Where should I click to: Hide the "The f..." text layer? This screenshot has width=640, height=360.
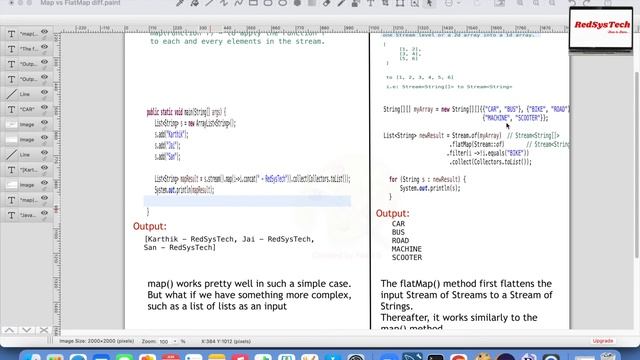(x=44, y=47)
